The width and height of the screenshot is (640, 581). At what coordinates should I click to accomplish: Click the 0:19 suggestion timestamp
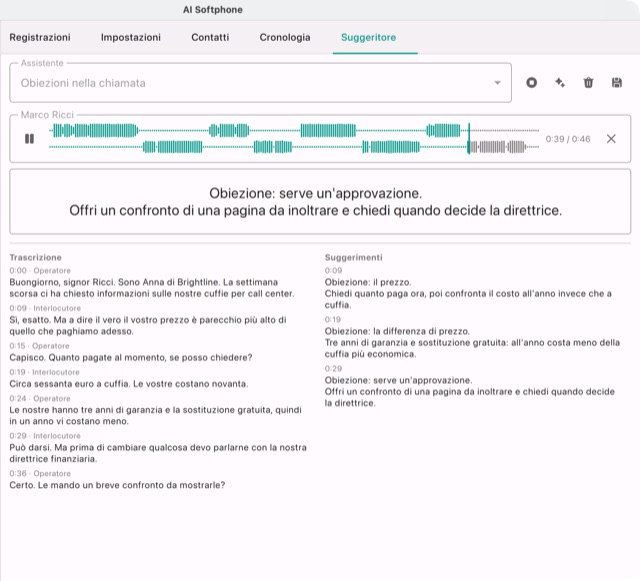tap(333, 319)
